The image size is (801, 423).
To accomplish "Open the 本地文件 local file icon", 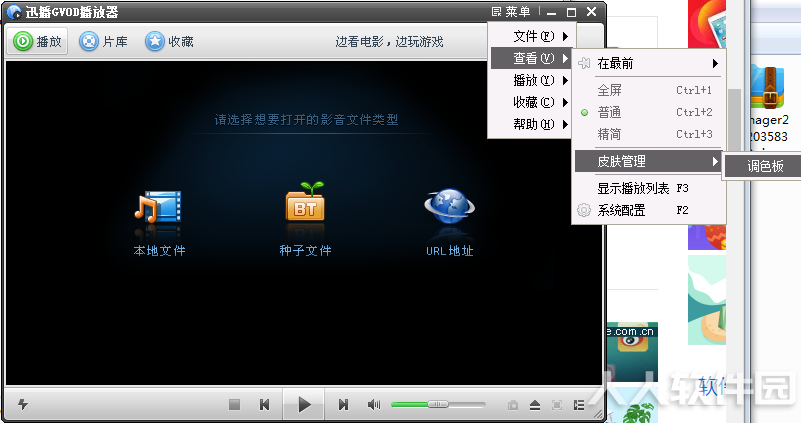I will [159, 207].
